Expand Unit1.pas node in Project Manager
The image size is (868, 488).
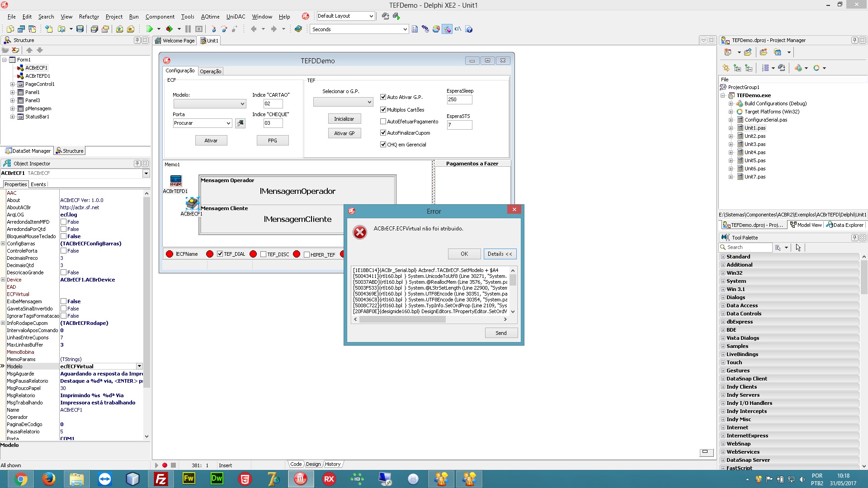click(731, 128)
